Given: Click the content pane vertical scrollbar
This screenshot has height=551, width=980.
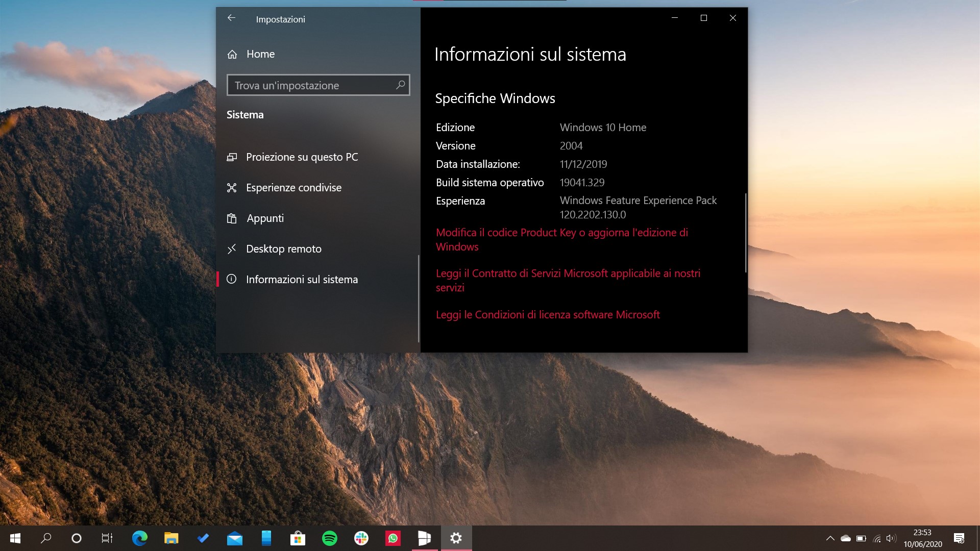Looking at the screenshot, I should coord(746,233).
